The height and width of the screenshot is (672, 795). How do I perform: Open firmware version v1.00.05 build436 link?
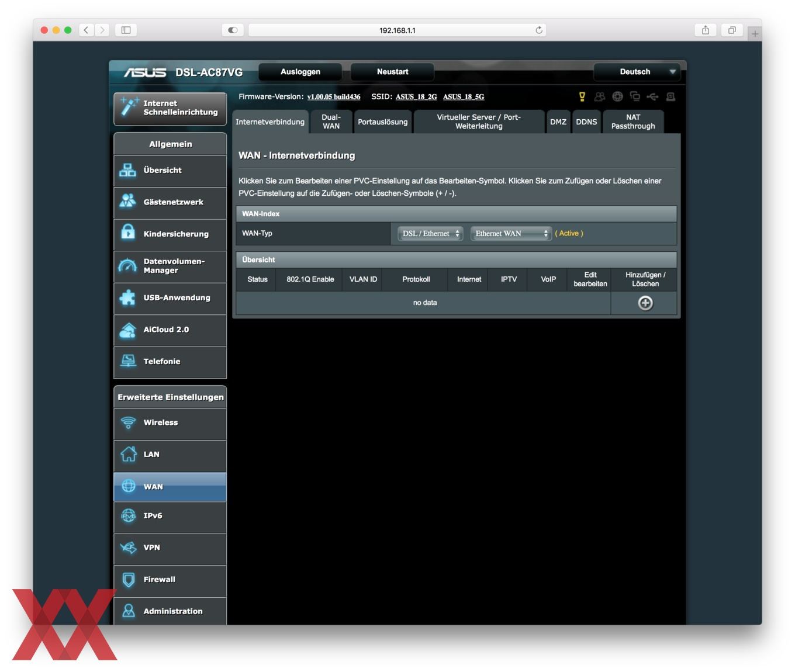click(334, 97)
